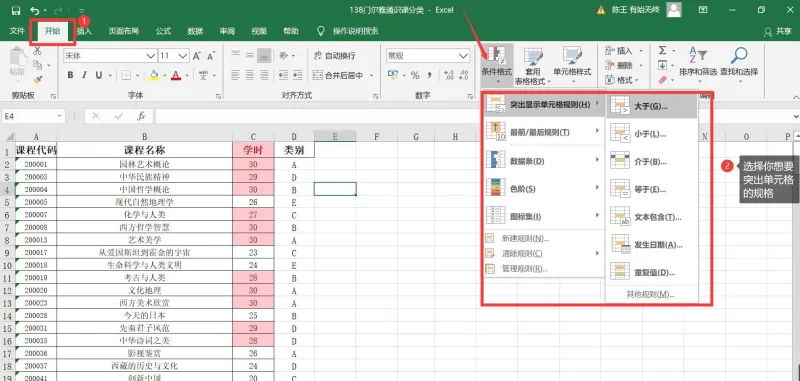This screenshot has width=800, height=381.
Task: Switch to the Formulas (公式) tab
Action: pos(163,31)
